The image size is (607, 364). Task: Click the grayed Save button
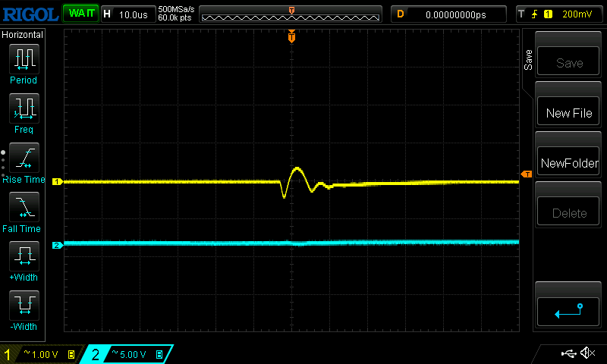tap(568, 61)
